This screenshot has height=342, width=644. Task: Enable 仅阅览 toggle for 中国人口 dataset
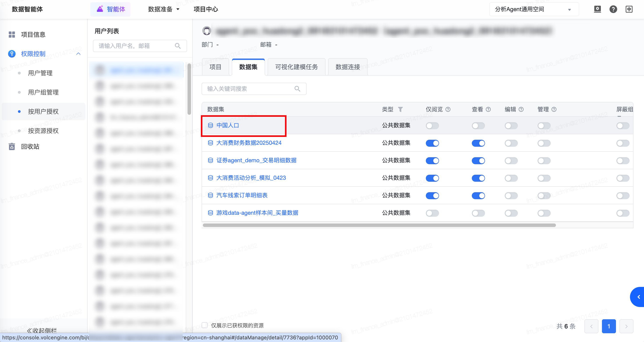(432, 126)
